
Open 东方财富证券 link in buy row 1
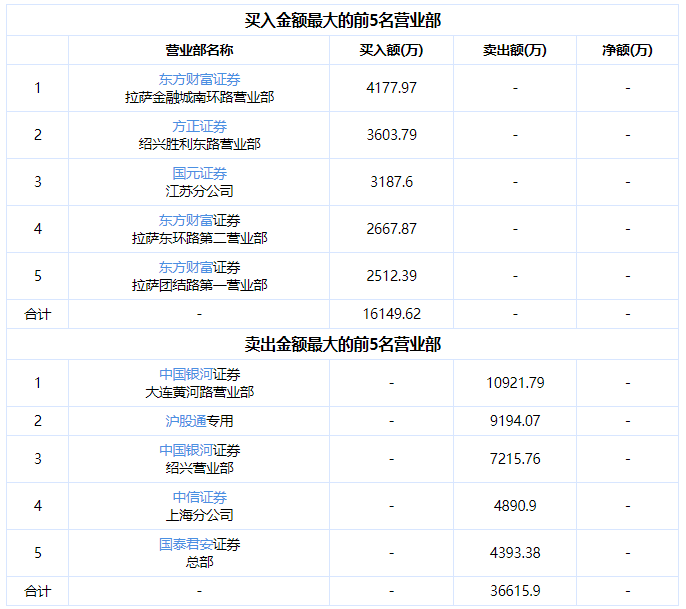pyautogui.click(x=199, y=79)
